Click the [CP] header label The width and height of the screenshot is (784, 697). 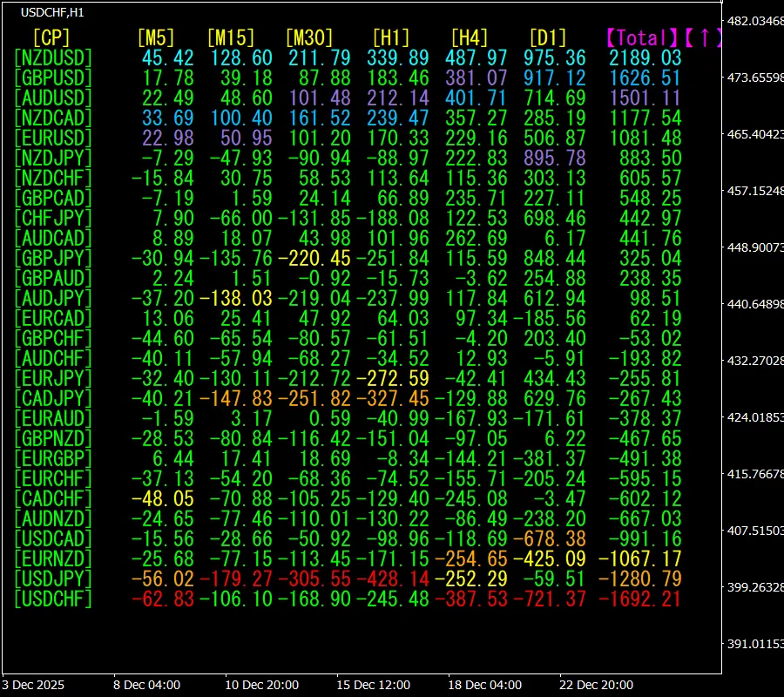click(51, 37)
